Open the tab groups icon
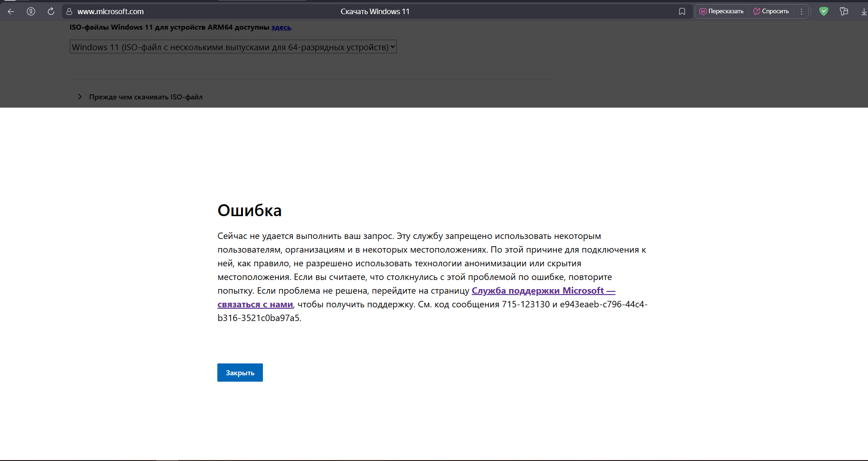The width and height of the screenshot is (868, 461). point(843,11)
